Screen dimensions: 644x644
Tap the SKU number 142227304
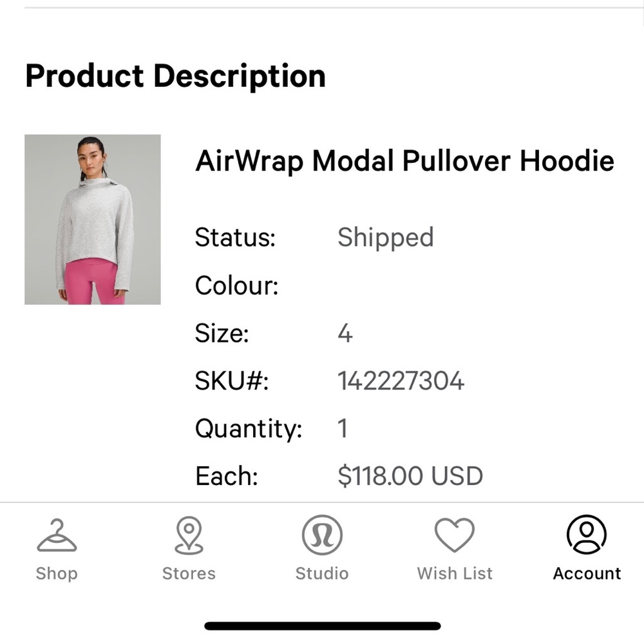[401, 381]
